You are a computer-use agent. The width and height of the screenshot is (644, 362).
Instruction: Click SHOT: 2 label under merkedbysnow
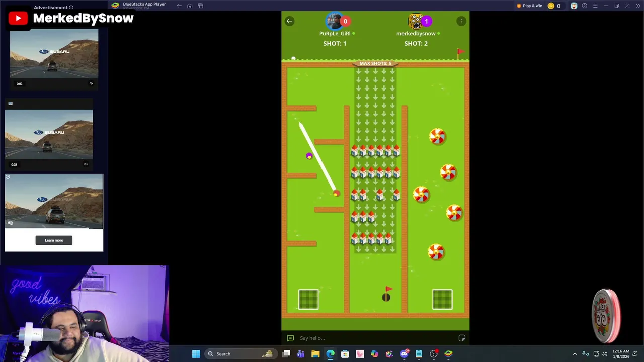[416, 44]
